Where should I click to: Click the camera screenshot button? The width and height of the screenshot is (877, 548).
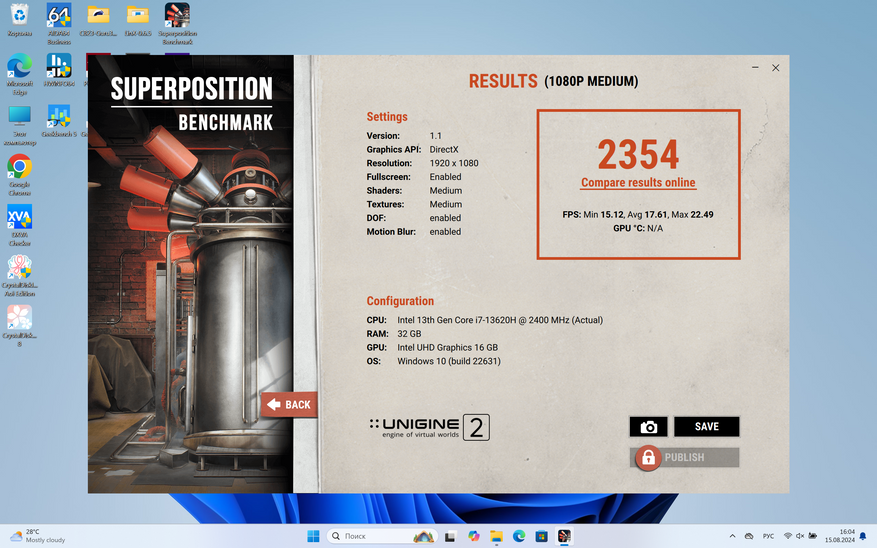pos(648,427)
